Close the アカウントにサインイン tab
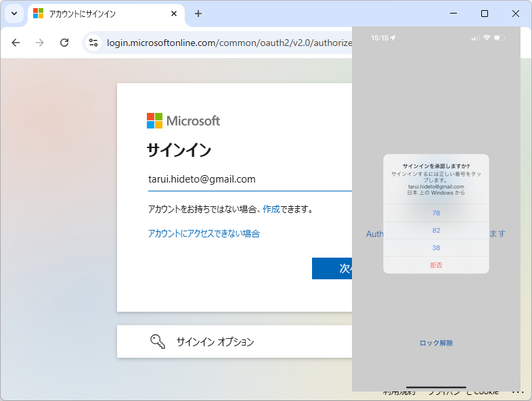The width and height of the screenshot is (532, 401). pyautogui.click(x=174, y=14)
